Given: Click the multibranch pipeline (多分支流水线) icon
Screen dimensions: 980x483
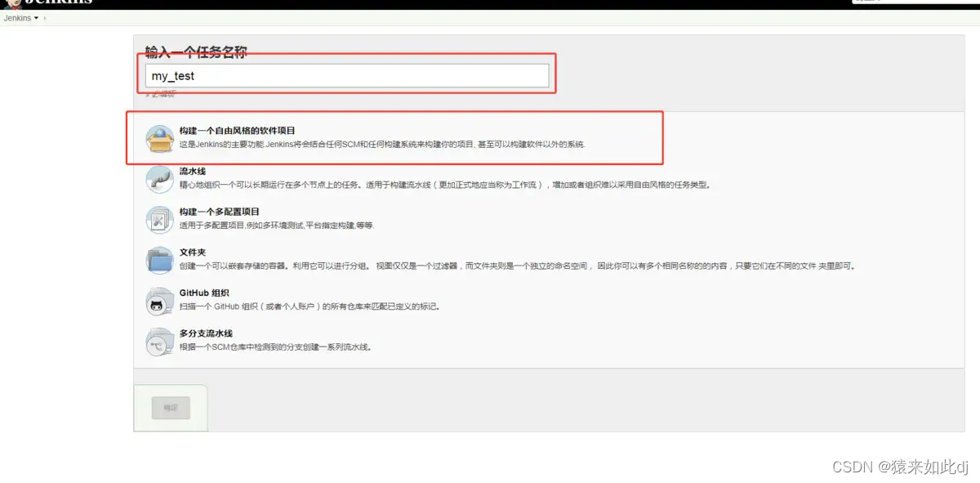Looking at the screenshot, I should click(159, 342).
